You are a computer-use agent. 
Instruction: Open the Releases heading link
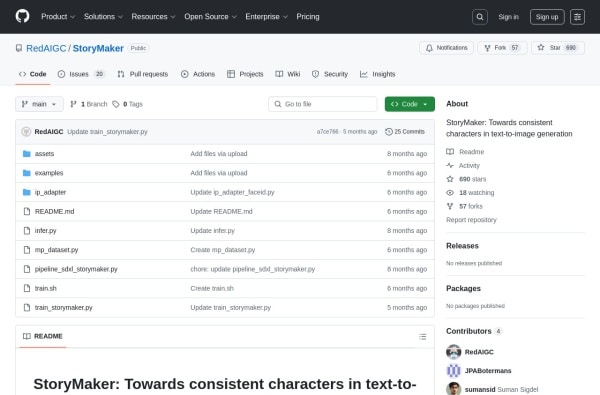[462, 246]
